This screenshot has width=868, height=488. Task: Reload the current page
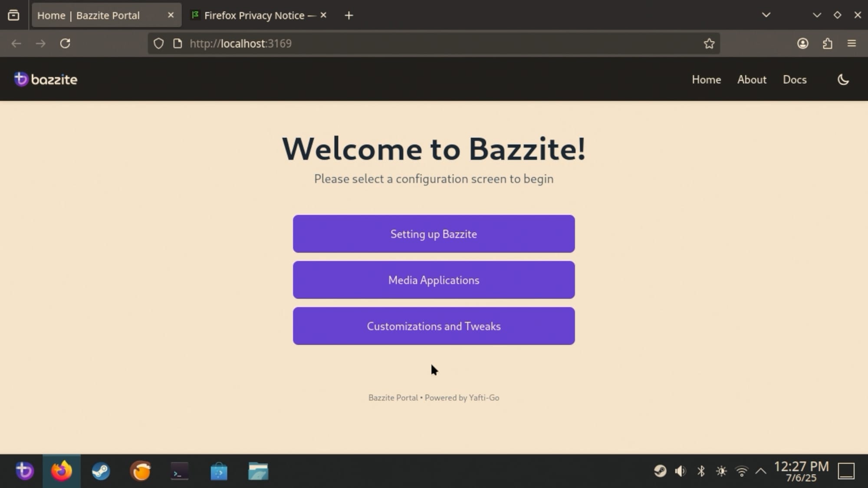(x=65, y=43)
